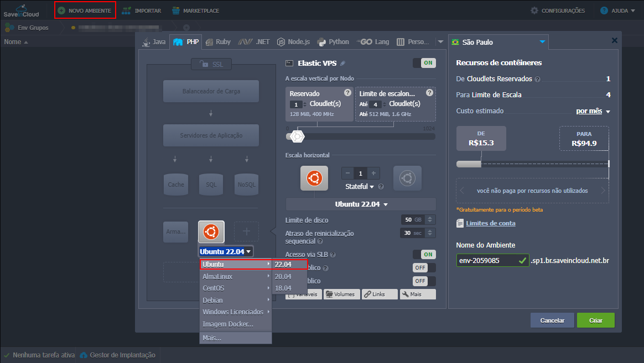Image resolution: width=644 pixels, height=363 pixels.
Task: Switch to the .NET tab
Action: click(254, 42)
